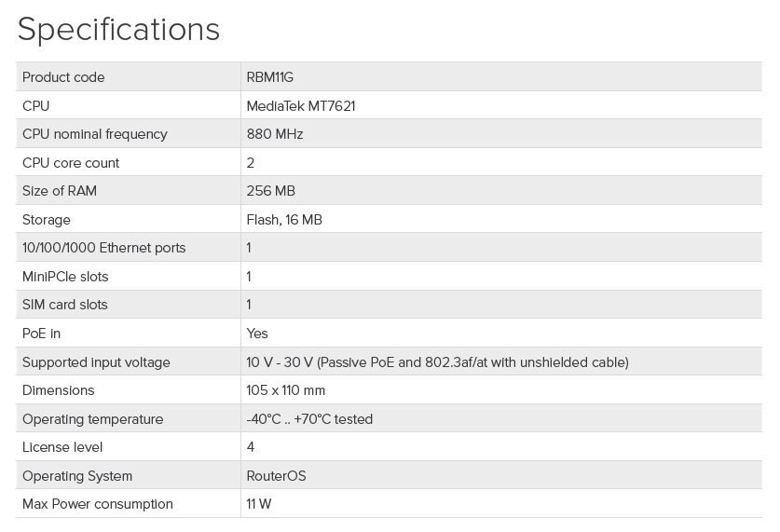
Task: Click the CPU nominal frequency row label
Action: (x=95, y=134)
